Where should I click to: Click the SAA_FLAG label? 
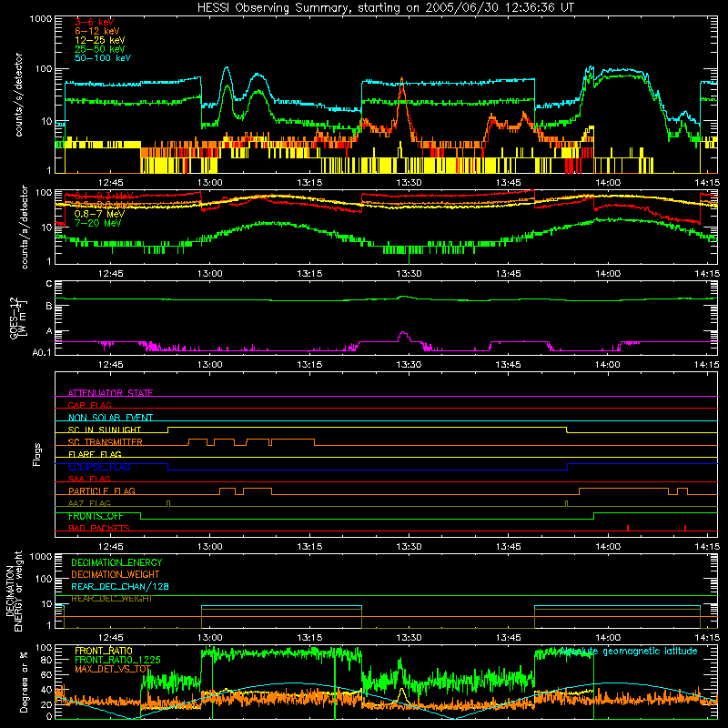coord(89,479)
